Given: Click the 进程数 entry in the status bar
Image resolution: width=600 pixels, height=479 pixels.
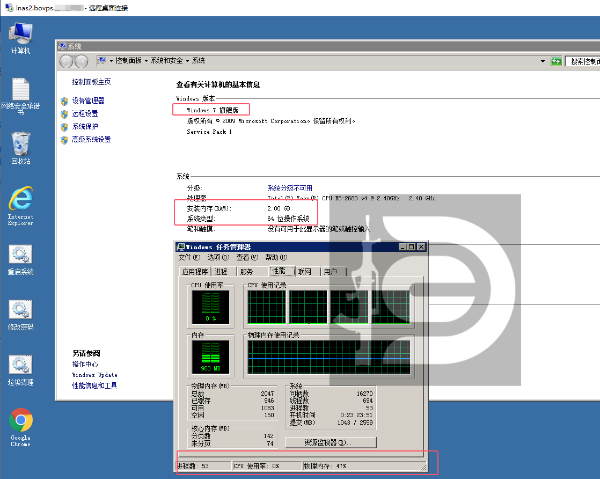Looking at the screenshot, I should pos(204,466).
